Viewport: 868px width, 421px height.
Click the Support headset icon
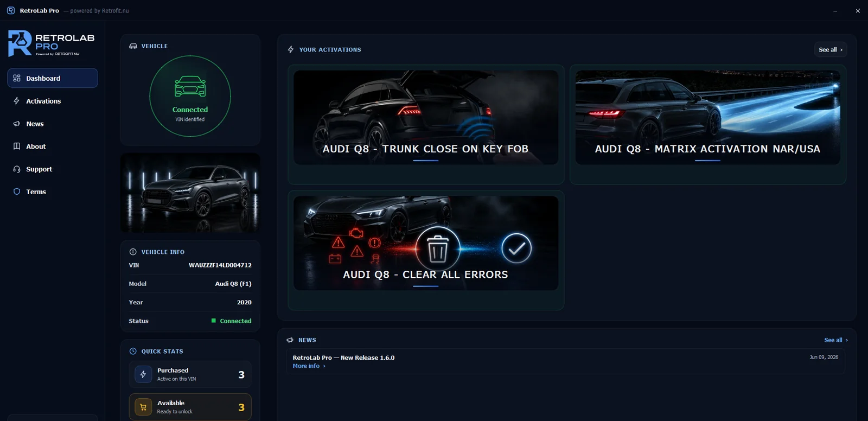[17, 169]
